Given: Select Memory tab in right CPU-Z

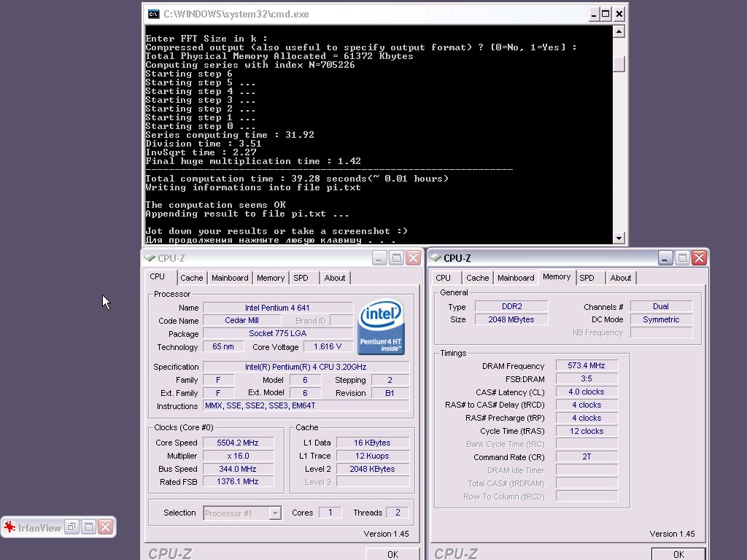Looking at the screenshot, I should click(557, 276).
